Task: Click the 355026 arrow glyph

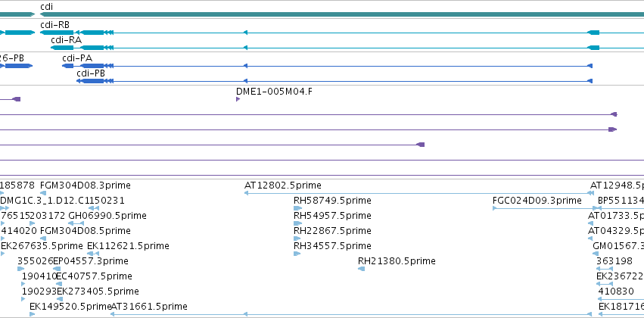Action: tap(21, 269)
